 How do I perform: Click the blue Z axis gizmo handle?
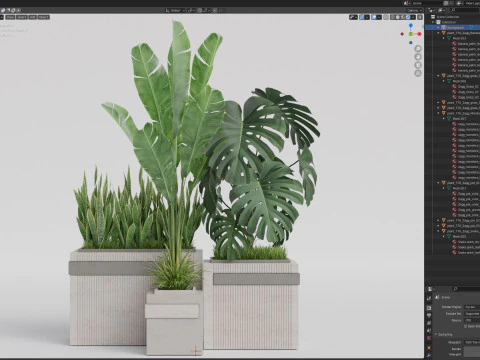(x=411, y=25)
